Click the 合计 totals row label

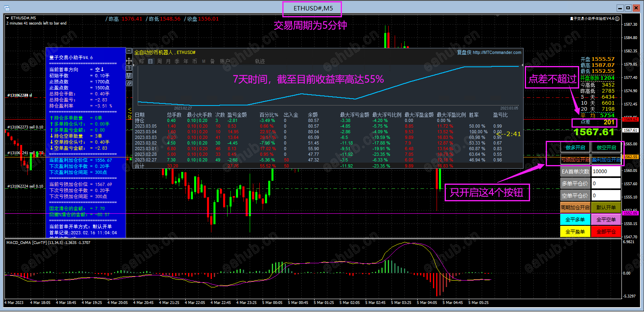pyautogui.click(x=139, y=166)
